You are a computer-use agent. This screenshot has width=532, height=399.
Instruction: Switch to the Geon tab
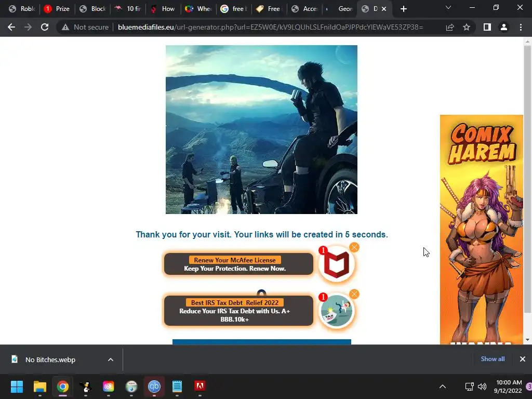point(339,9)
